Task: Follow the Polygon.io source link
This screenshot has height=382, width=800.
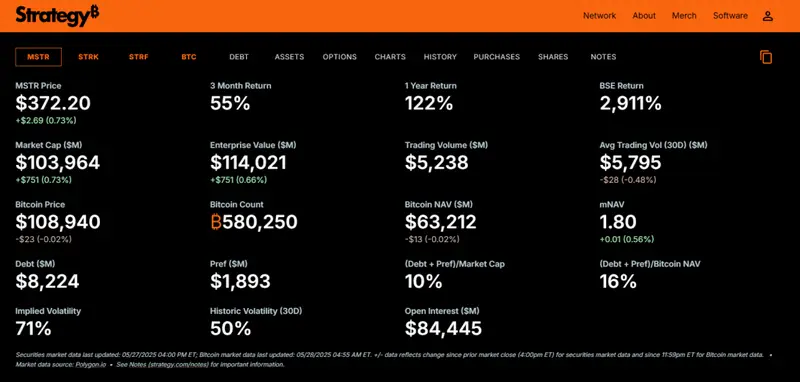Action: pyautogui.click(x=91, y=365)
